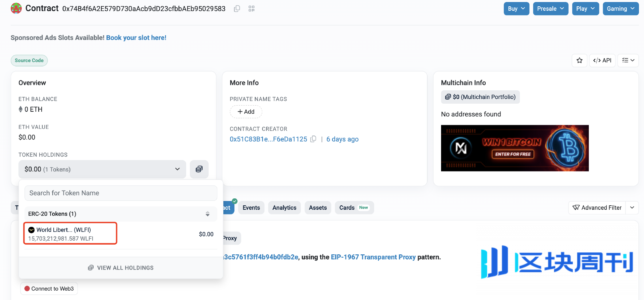Viewport: 644px width, 300px height.
Task: Show the address QR code
Action: point(252,9)
